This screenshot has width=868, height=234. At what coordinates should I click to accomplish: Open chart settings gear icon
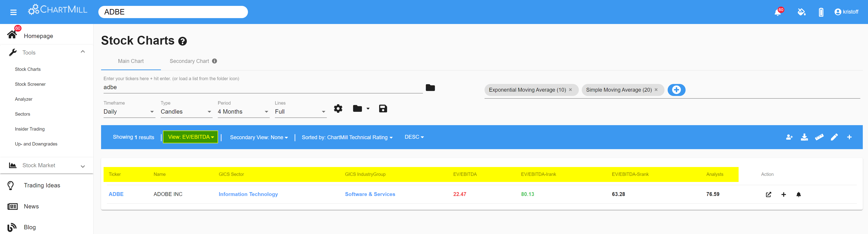coord(338,108)
